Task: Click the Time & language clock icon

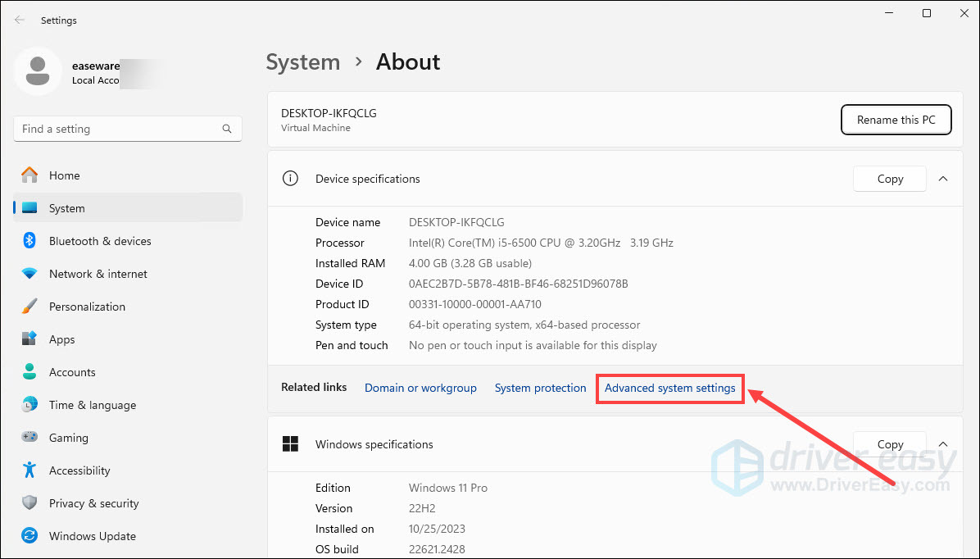Action: 29,405
